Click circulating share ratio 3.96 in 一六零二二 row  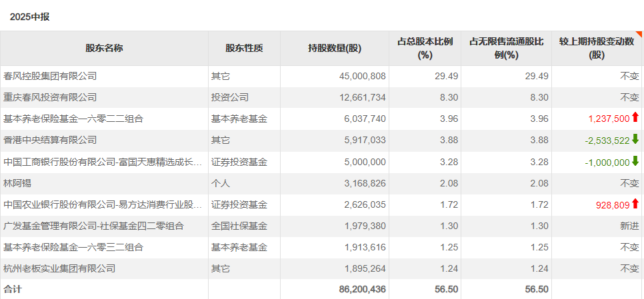click(539, 119)
